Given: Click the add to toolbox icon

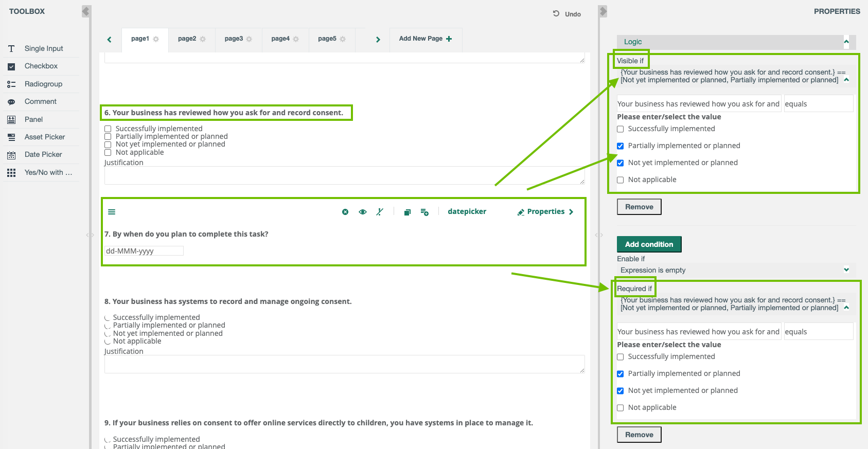Looking at the screenshot, I should [x=424, y=212].
